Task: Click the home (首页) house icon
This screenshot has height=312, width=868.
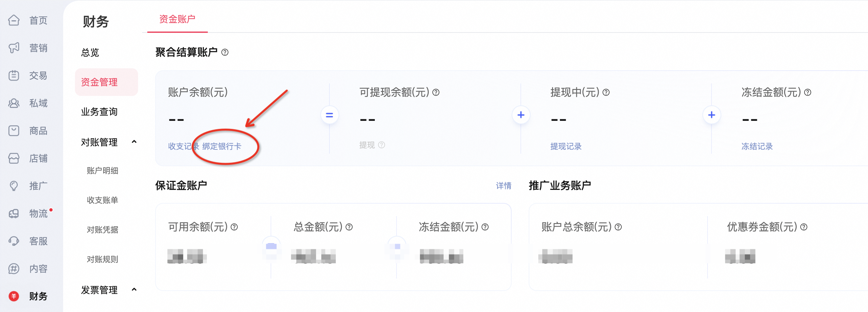Action: [x=14, y=20]
